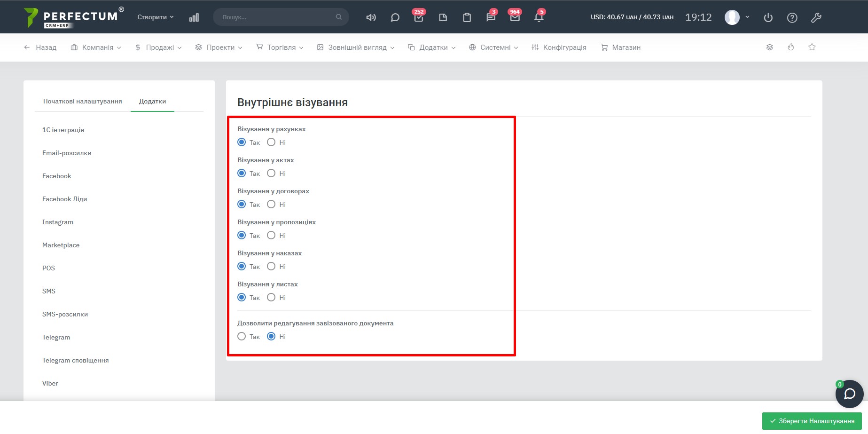The height and width of the screenshot is (434, 868).
Task: Select Так for editing endorsed document
Action: (242, 336)
